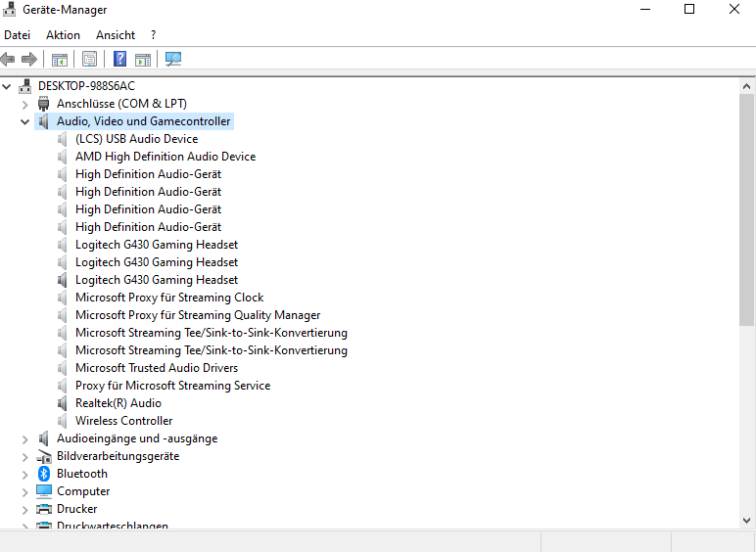The height and width of the screenshot is (552, 756).
Task: Click the blue Help question mark icon
Action: 119,59
